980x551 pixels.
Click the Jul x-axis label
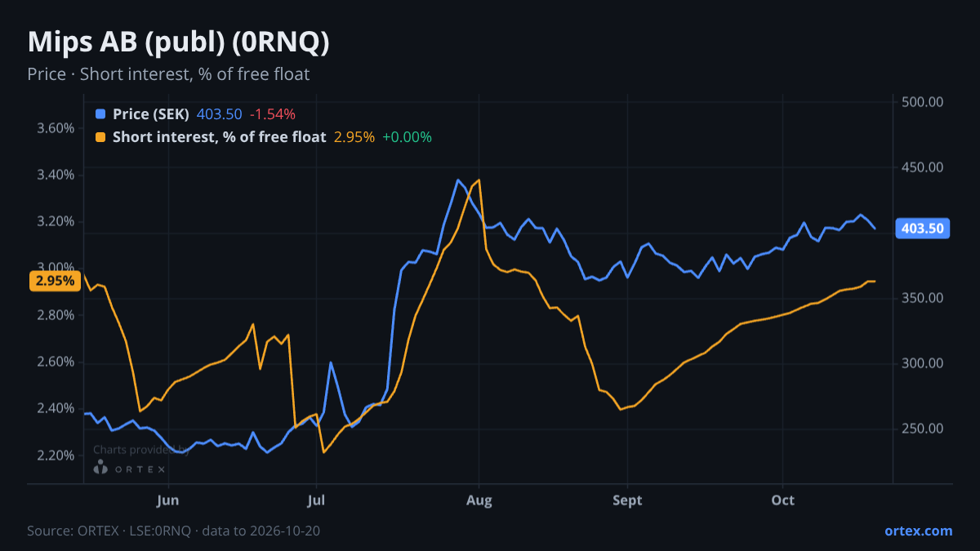[316, 500]
